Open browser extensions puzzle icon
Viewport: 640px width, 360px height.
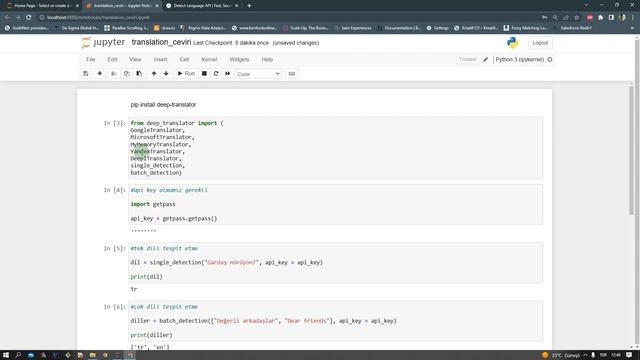pos(600,18)
